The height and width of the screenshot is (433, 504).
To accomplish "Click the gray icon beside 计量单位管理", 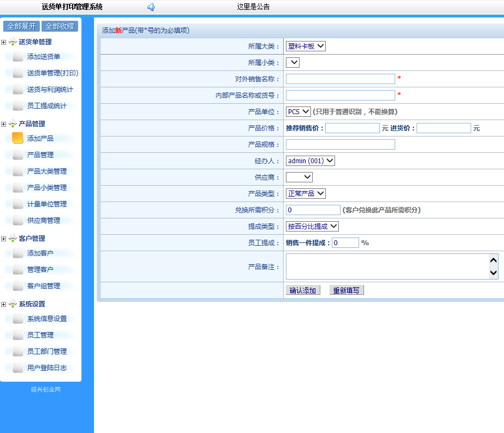I will point(17,204).
